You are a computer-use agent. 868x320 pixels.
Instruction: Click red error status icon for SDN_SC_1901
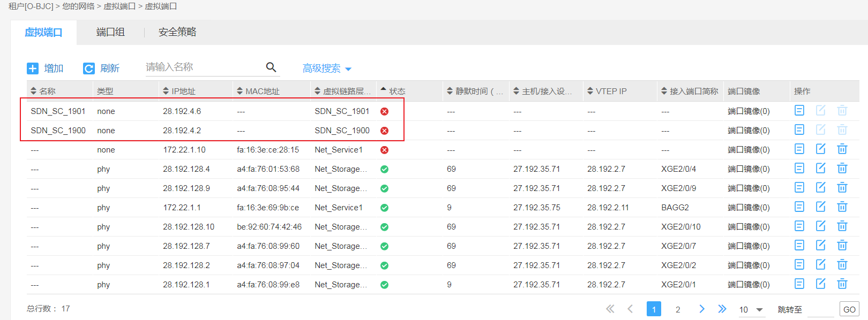(x=384, y=111)
